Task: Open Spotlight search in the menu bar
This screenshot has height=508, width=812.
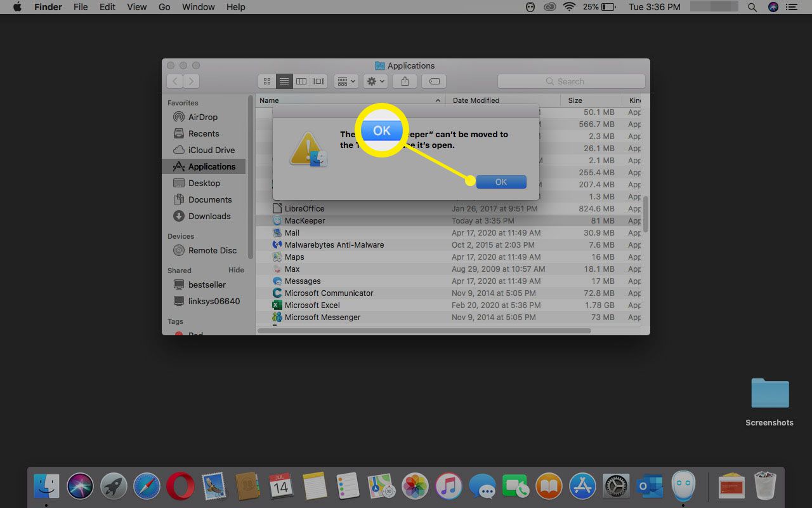Action: click(752, 7)
